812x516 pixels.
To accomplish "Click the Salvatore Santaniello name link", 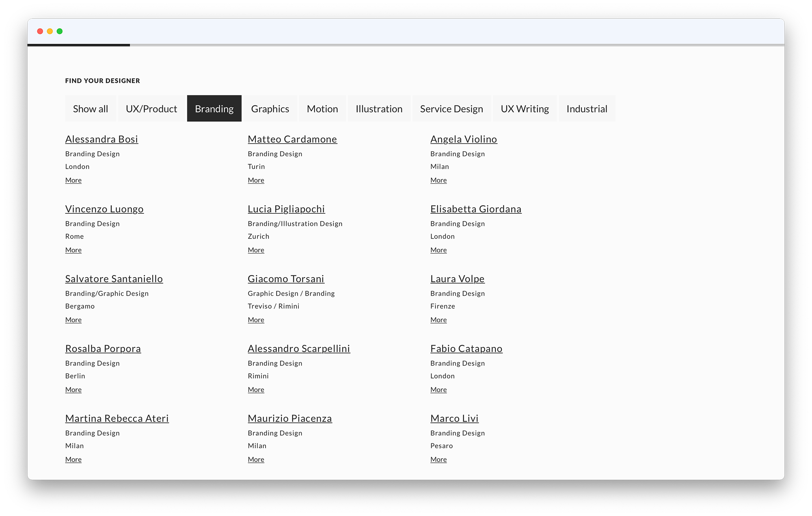I will (x=114, y=279).
